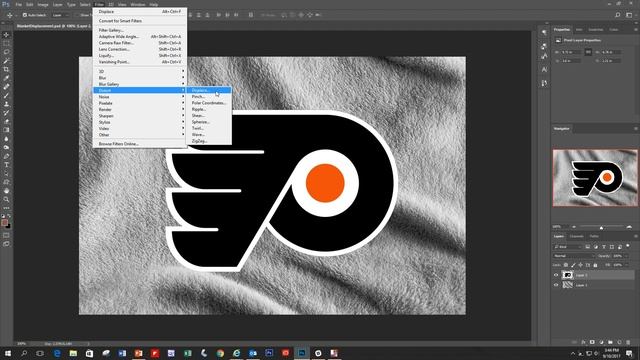Image resolution: width=640 pixels, height=360 pixels.
Task: Choose Displace in the Distort submenu
Action: coord(209,90)
